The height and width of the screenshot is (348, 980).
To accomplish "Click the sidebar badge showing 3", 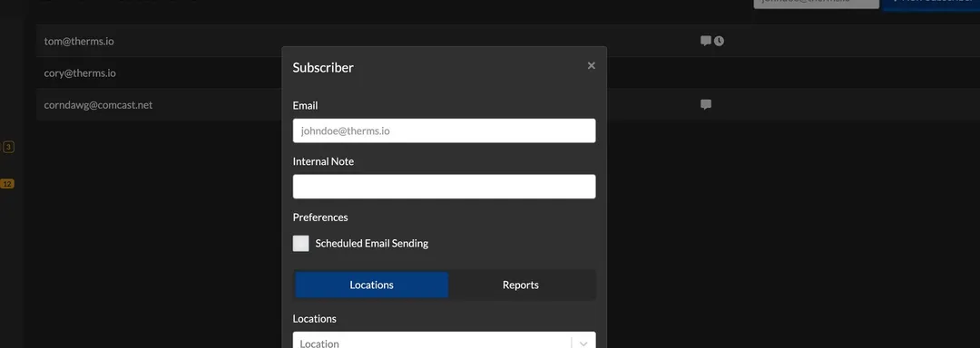I will coord(8,147).
